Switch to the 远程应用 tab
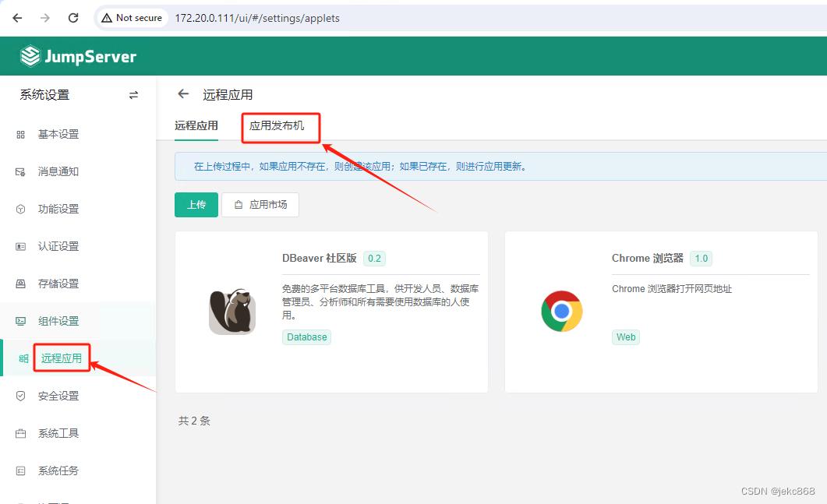827x504 pixels. (196, 126)
